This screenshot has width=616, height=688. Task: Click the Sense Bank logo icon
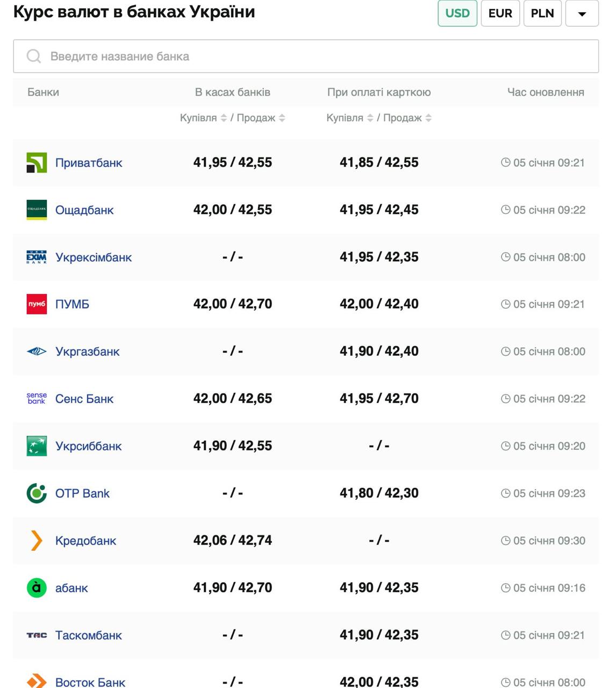pos(37,399)
